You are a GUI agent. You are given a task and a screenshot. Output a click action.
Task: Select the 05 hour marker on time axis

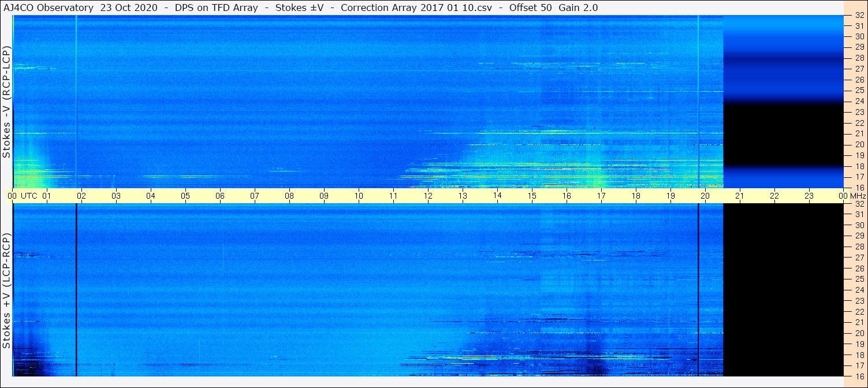click(x=185, y=196)
